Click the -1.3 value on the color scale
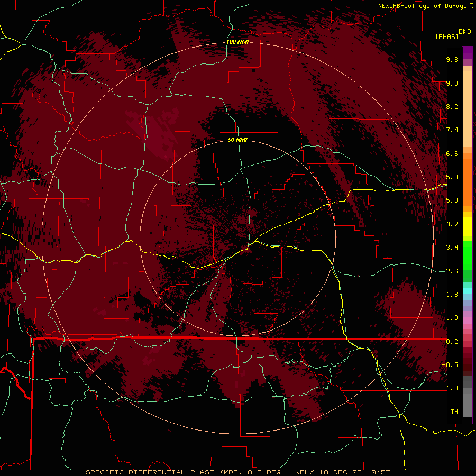Image resolution: width=476 pixels, height=476 pixels. tap(450, 388)
